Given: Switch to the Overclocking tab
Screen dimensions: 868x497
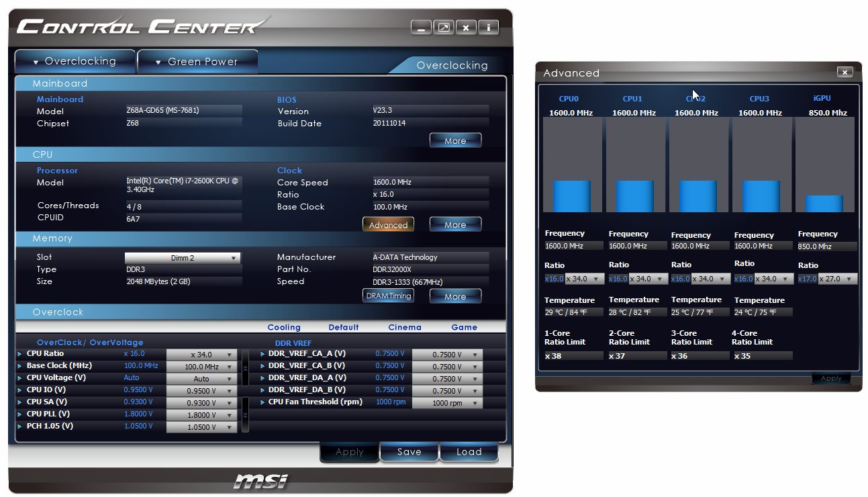Looking at the screenshot, I should coord(75,61).
